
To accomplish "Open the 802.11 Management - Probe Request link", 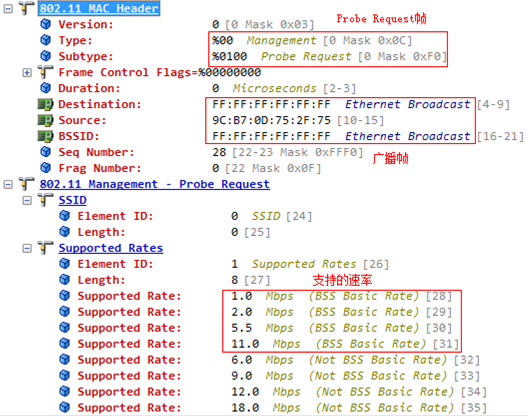I will pos(154,184).
